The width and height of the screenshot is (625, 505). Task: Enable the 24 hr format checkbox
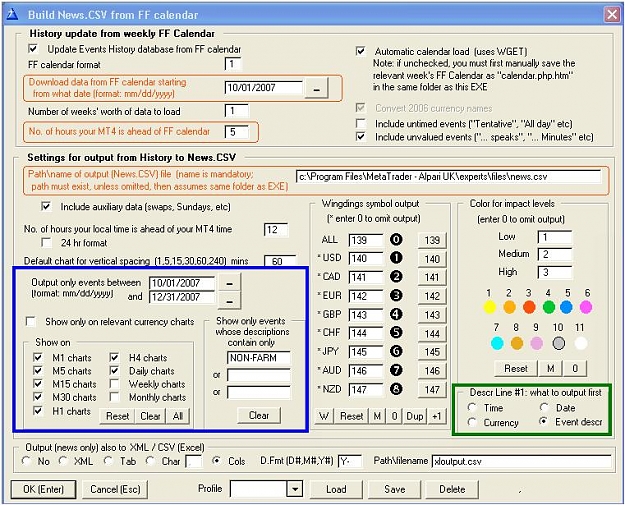[x=46, y=242]
